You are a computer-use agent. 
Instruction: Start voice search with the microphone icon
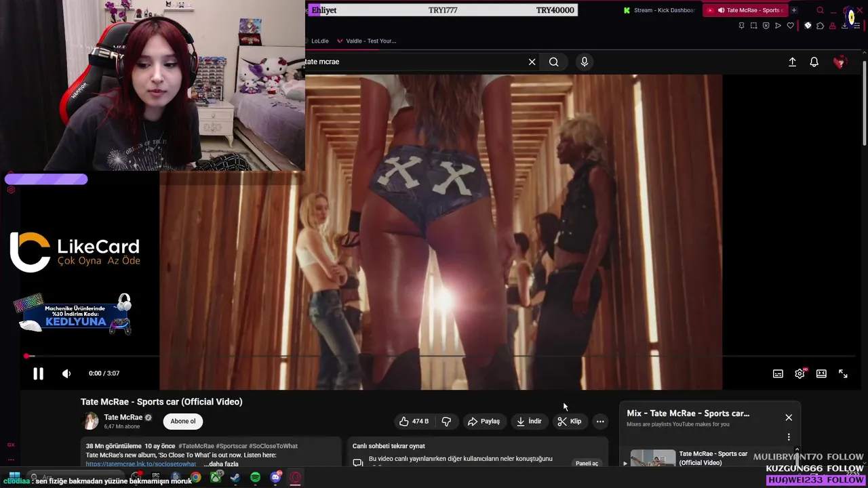(x=585, y=62)
